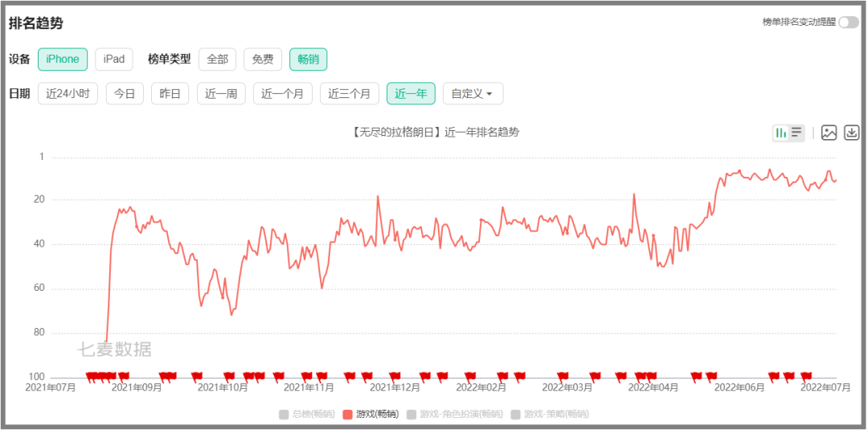Toggle 榜单排名变动提醒 switch

[848, 23]
